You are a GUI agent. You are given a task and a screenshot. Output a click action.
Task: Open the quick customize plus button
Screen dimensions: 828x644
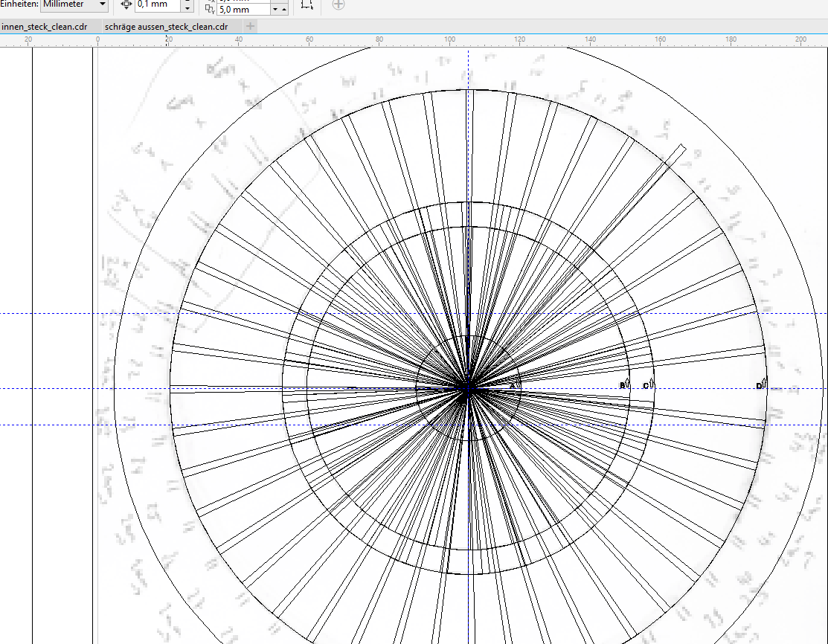click(338, 5)
